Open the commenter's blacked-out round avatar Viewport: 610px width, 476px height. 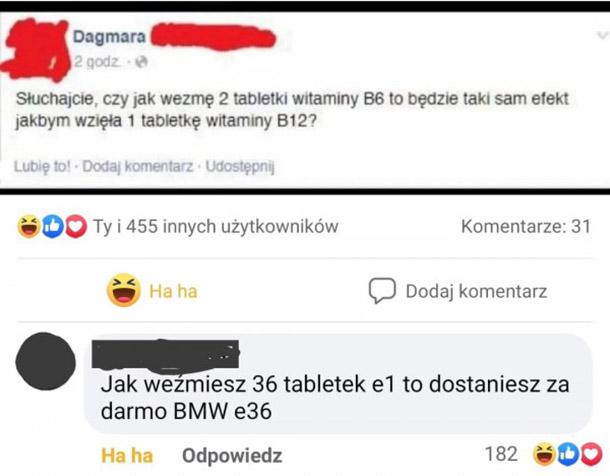[46, 361]
